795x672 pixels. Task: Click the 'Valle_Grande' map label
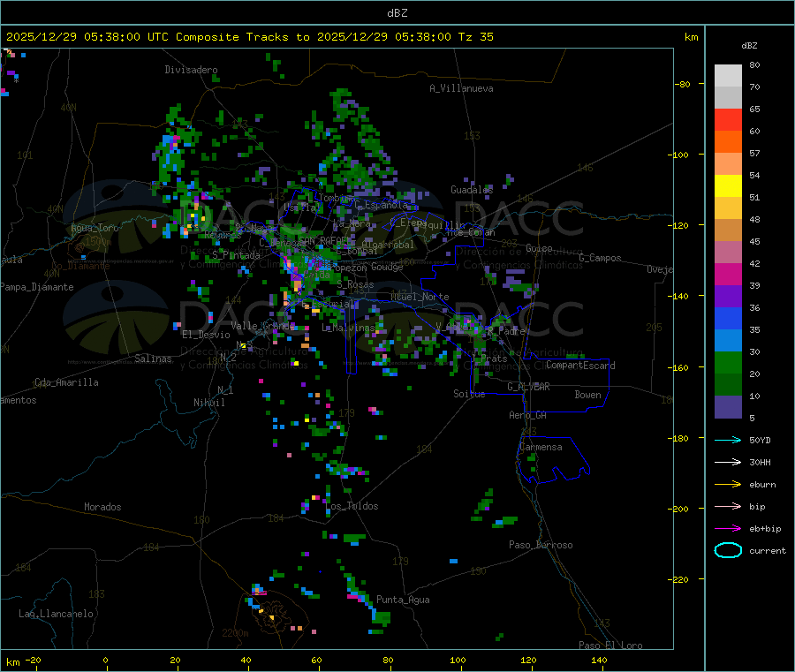263,325
